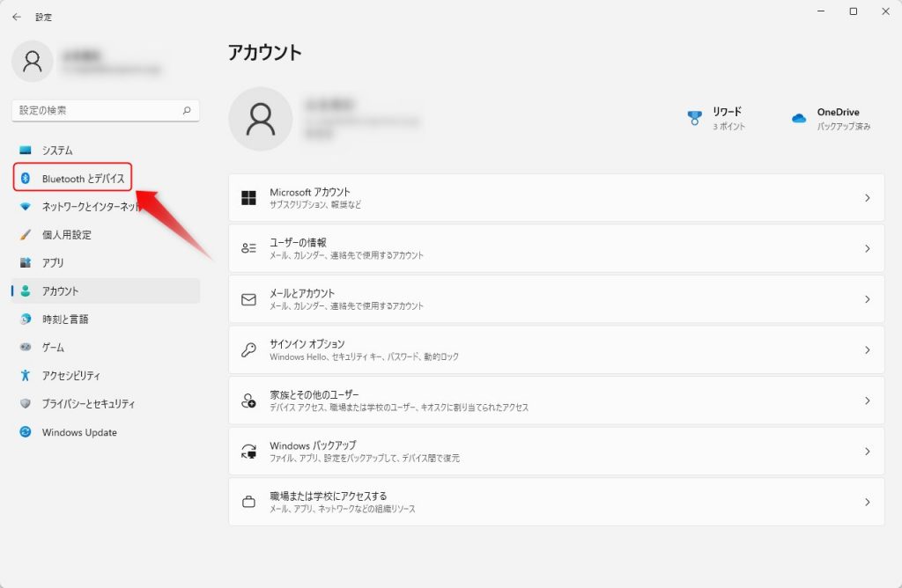Click the Microsoft アカウント title
Image resolution: width=902 pixels, height=588 pixels.
309,192
